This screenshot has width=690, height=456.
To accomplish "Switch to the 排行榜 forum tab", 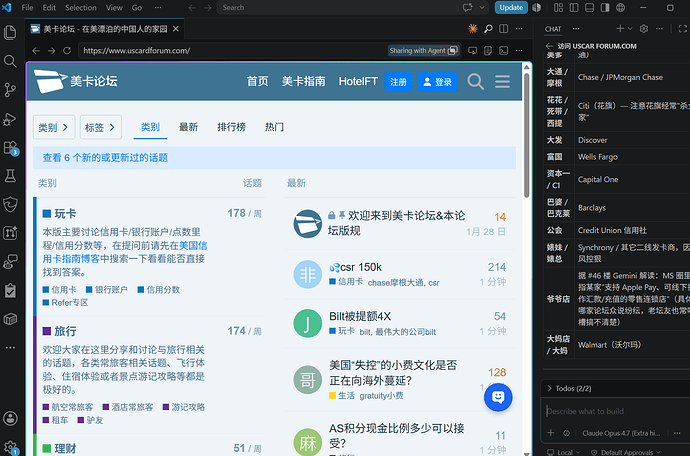I will 231,127.
